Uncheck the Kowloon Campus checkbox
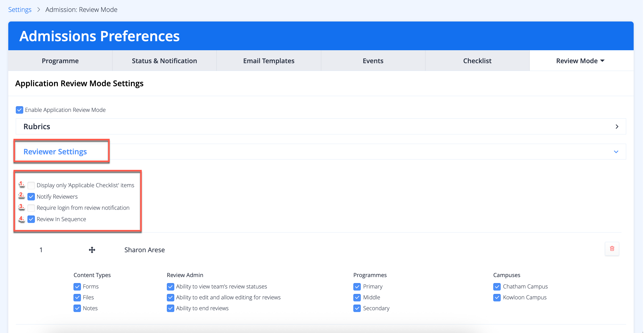 tap(497, 298)
